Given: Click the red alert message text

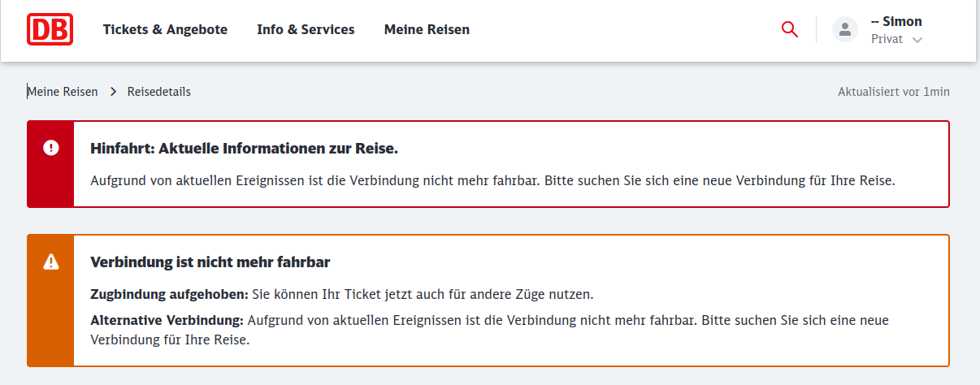Looking at the screenshot, I should pos(492,180).
